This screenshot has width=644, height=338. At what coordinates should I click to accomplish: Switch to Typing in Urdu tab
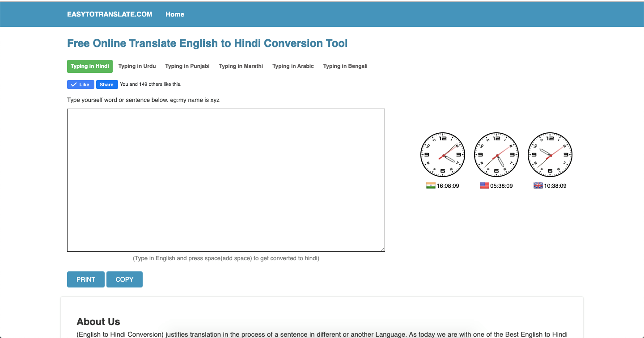point(137,66)
